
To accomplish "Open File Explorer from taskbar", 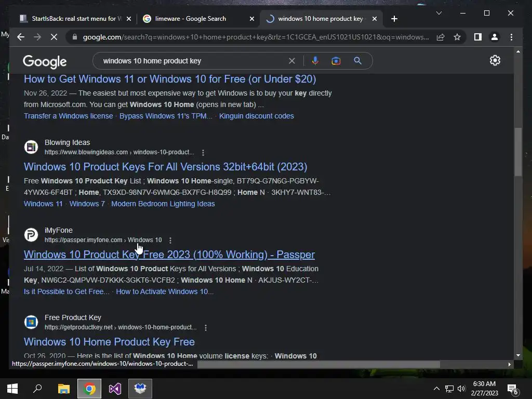I will [x=63, y=389].
